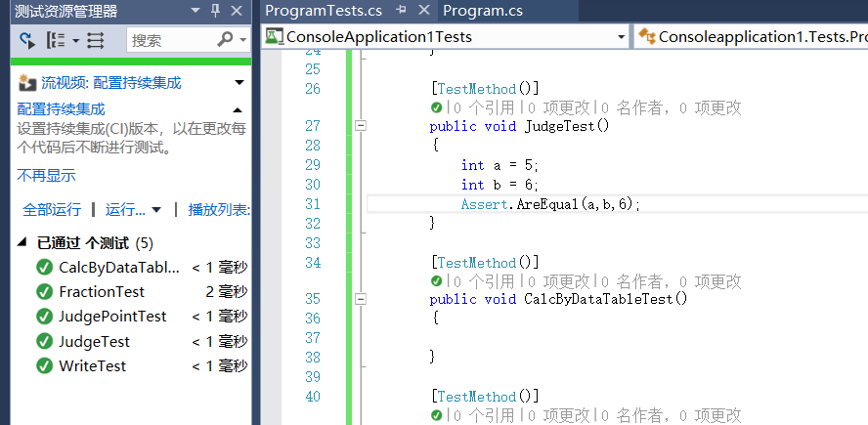Viewport: 868px width, 425px height.
Task: Click the magnifier search icon
Action: 225,39
